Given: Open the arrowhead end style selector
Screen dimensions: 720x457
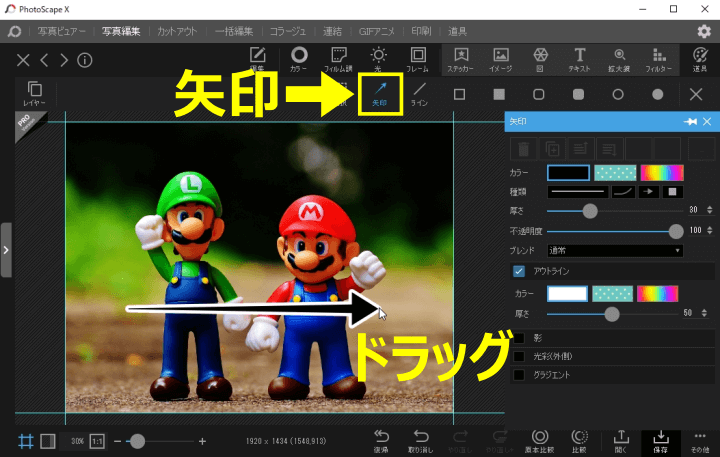Looking at the screenshot, I should [648, 192].
